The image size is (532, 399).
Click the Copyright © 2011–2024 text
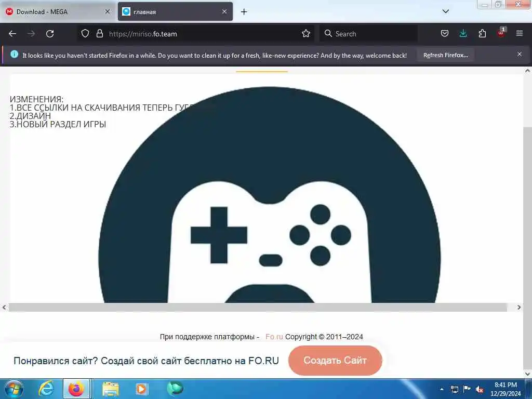(x=324, y=337)
